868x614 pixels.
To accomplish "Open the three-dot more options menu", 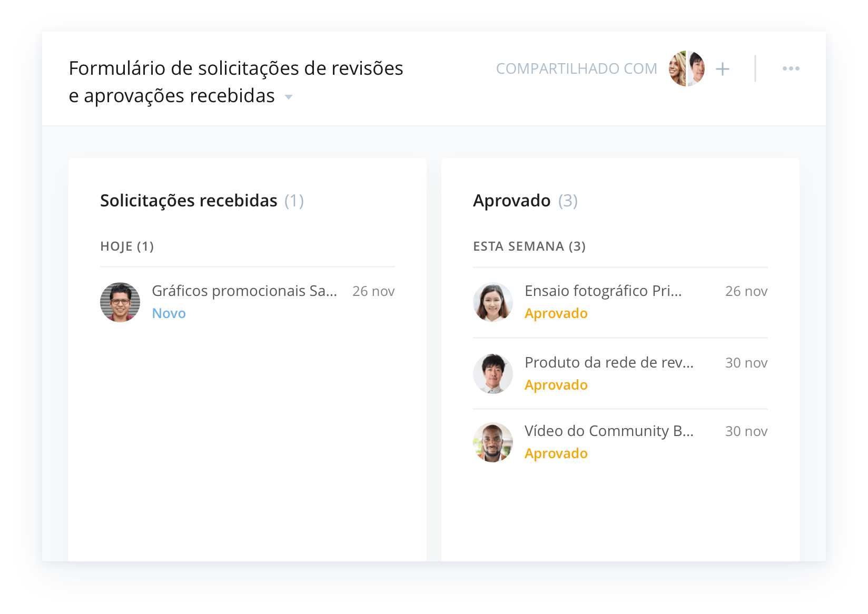I will (791, 68).
